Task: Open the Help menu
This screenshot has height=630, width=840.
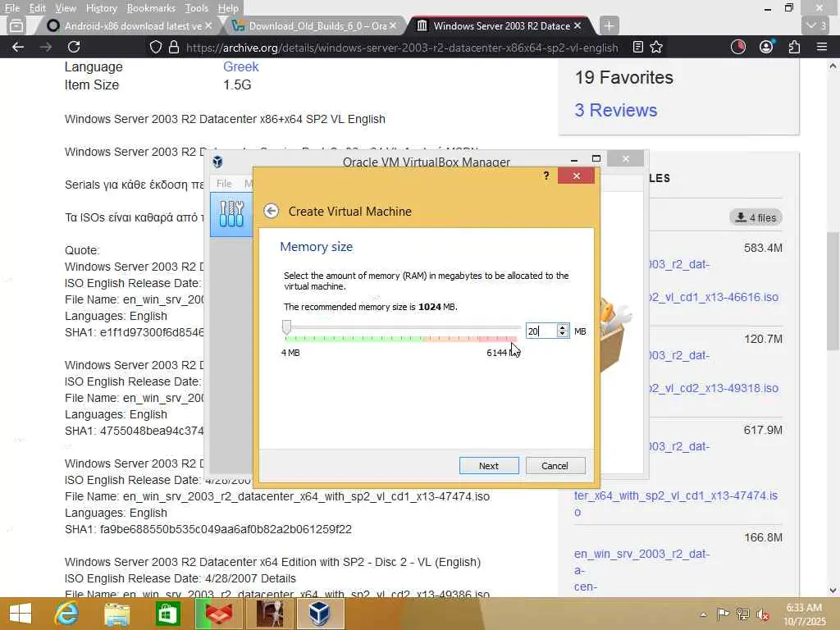Action: click(228, 8)
